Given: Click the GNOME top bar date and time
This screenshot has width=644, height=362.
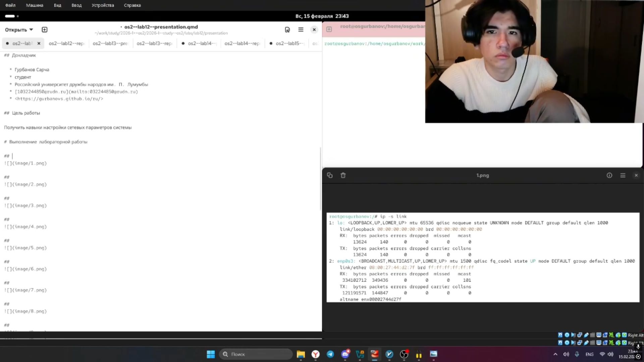Looking at the screenshot, I should click(x=322, y=16).
